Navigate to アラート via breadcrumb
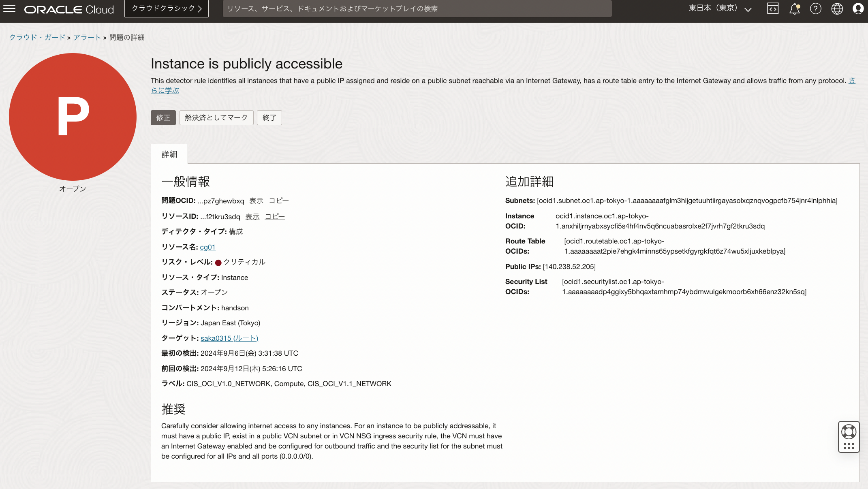868x489 pixels. point(87,37)
